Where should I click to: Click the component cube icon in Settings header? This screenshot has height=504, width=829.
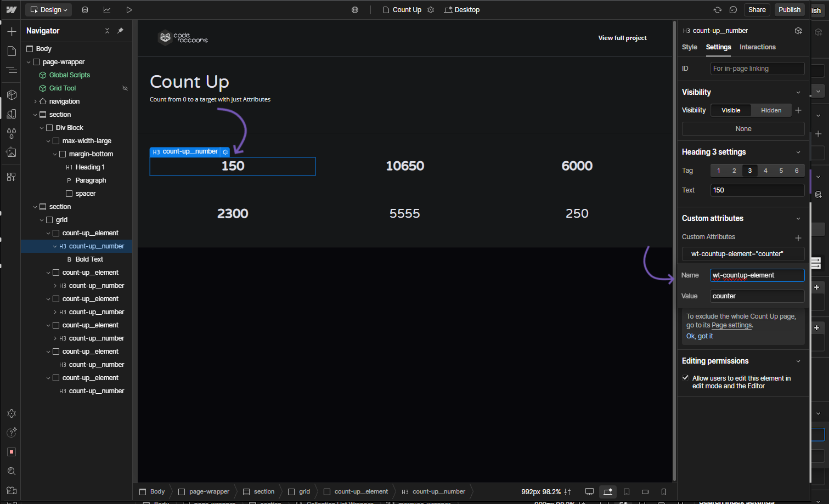[798, 31]
